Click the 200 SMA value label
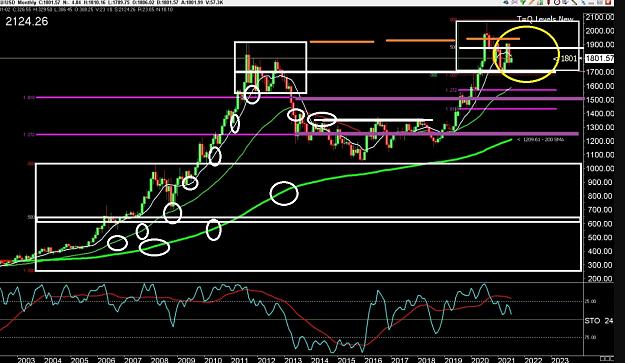The width and height of the screenshot is (625, 363). tap(540, 139)
